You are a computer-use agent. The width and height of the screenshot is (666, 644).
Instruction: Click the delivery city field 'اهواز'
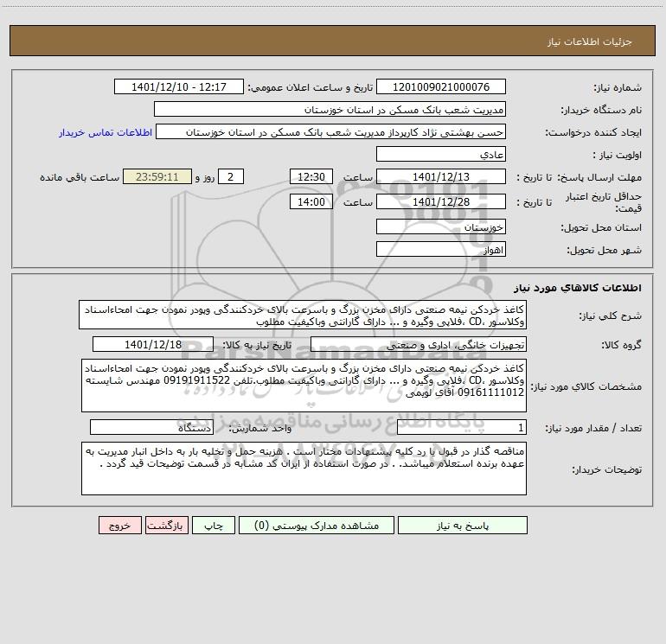[x=441, y=249]
